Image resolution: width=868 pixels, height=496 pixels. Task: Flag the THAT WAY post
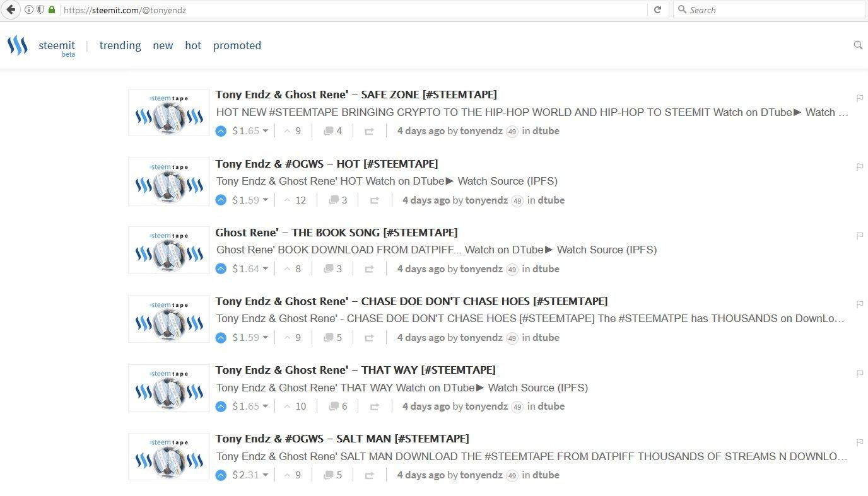click(x=860, y=374)
